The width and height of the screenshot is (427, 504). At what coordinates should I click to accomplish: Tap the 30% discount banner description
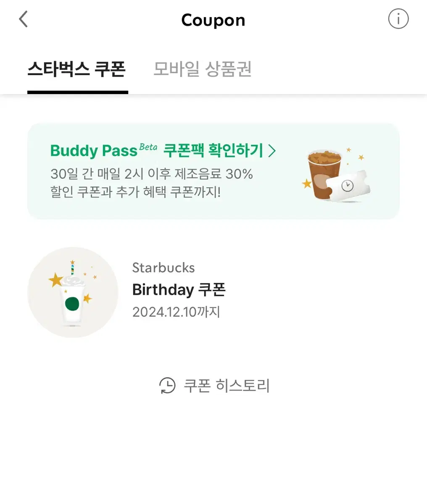click(151, 183)
